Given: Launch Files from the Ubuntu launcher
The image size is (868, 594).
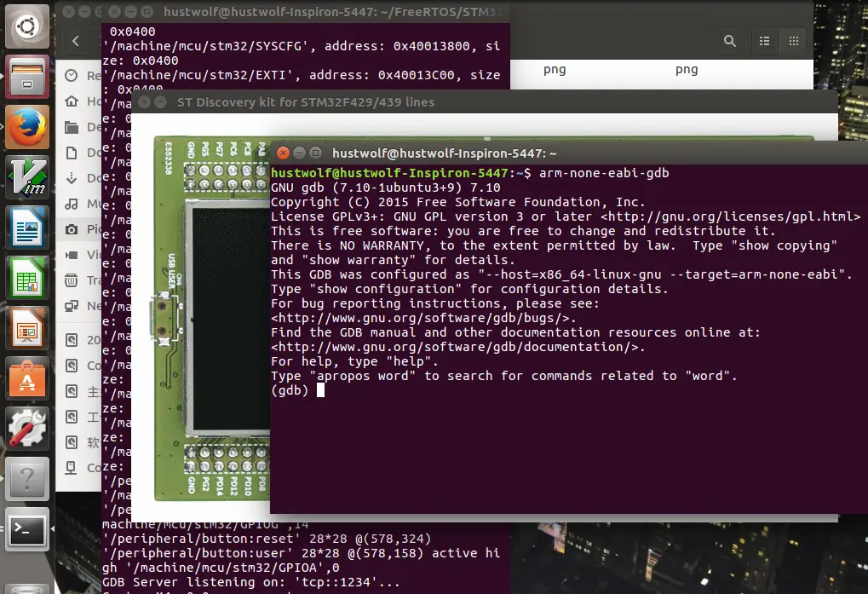Looking at the screenshot, I should tap(26, 77).
